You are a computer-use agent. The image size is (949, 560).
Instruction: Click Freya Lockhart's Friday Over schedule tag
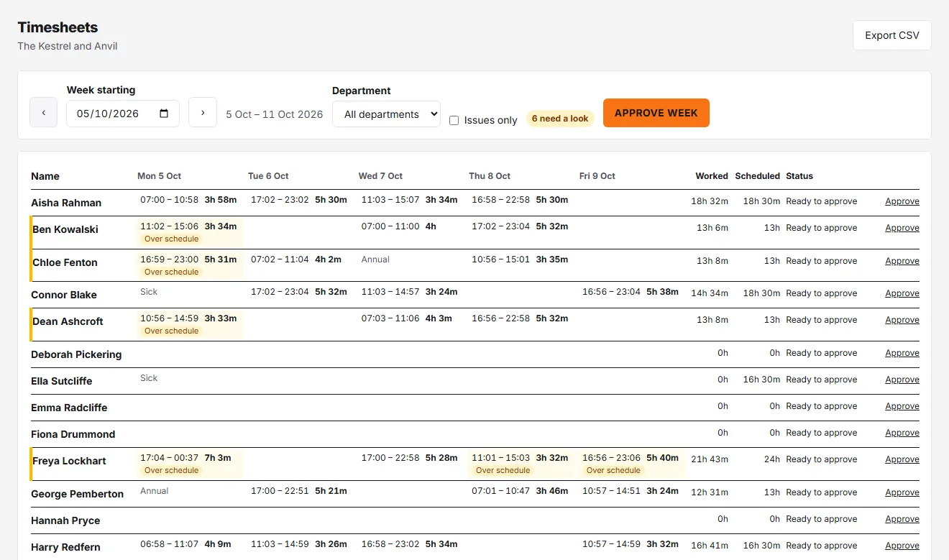point(613,470)
